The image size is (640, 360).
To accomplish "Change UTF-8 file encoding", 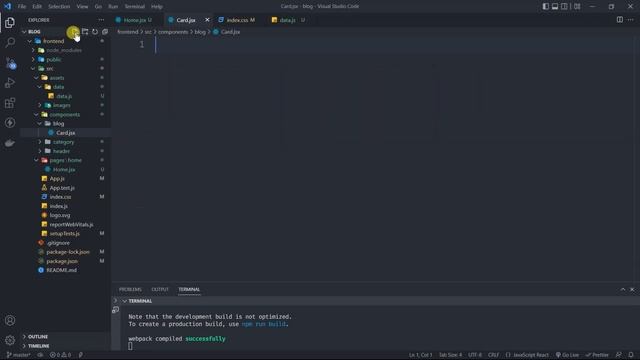I will tap(475, 355).
